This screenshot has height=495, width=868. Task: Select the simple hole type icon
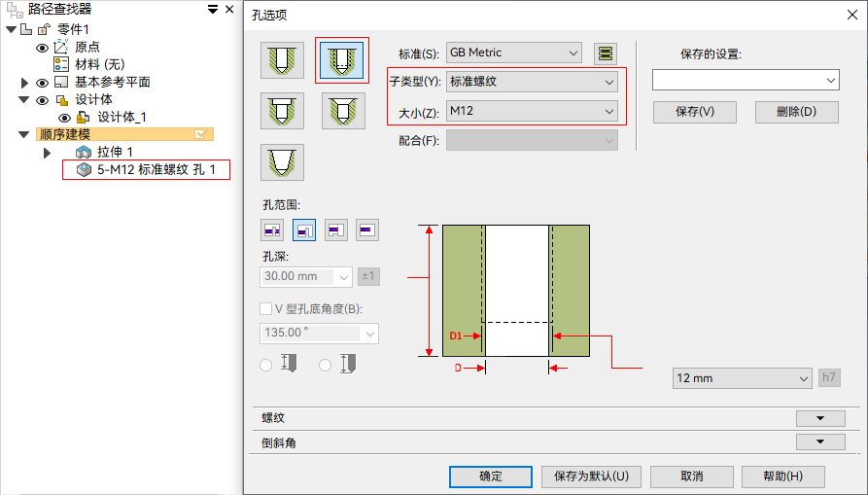click(x=282, y=59)
